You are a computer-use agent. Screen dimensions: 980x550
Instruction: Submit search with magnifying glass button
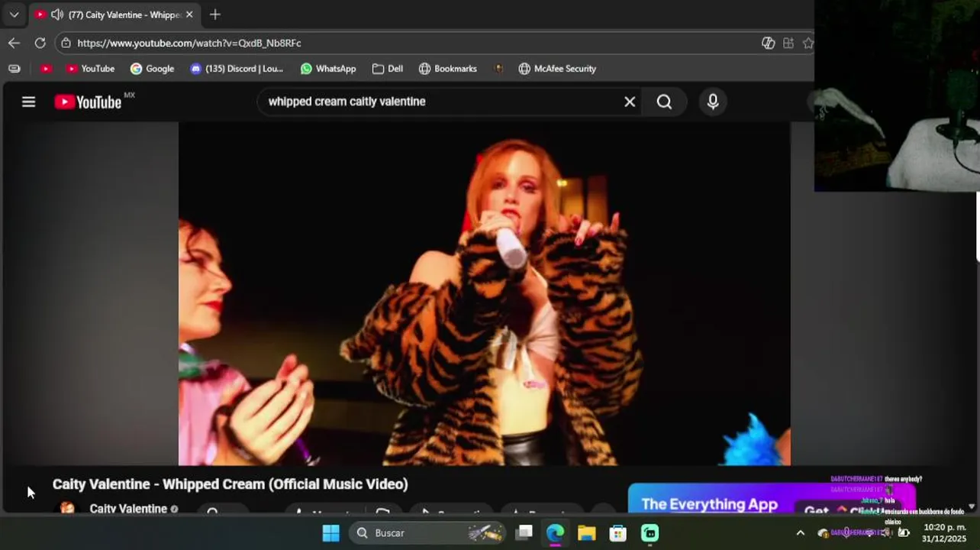coord(664,102)
